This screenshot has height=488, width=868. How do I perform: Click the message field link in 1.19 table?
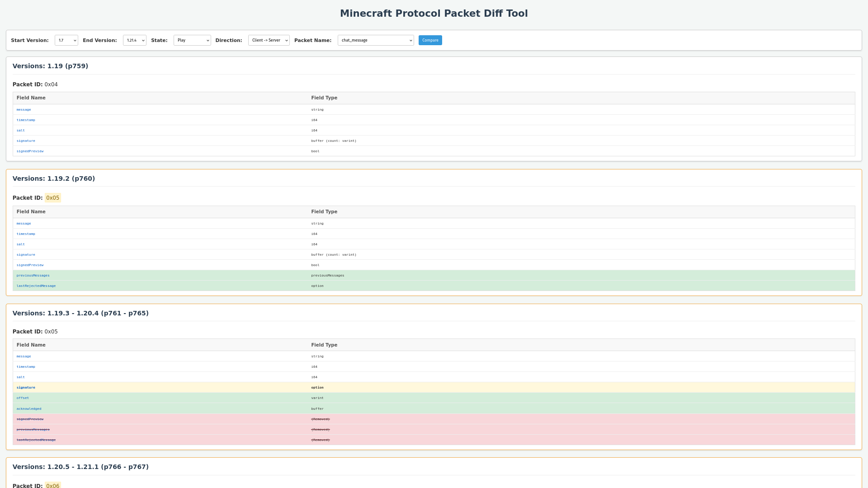24,110
